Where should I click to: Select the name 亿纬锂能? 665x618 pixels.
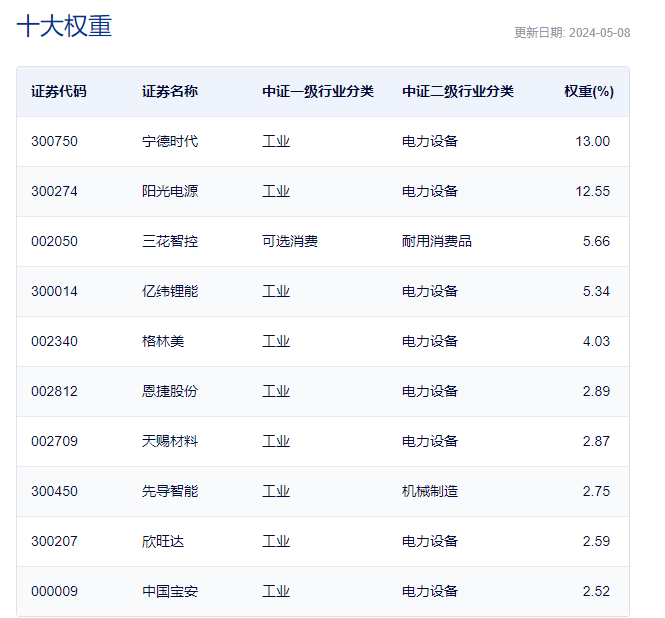click(170, 291)
